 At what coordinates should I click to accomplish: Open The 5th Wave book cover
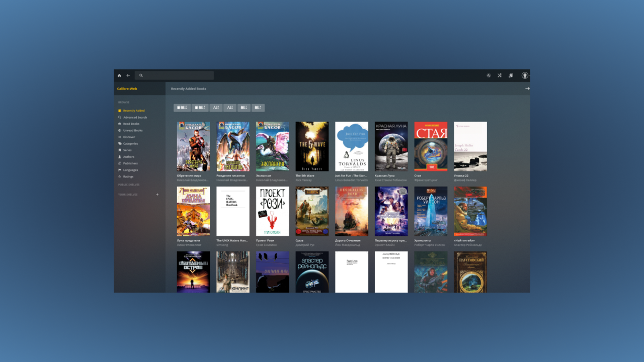(312, 146)
